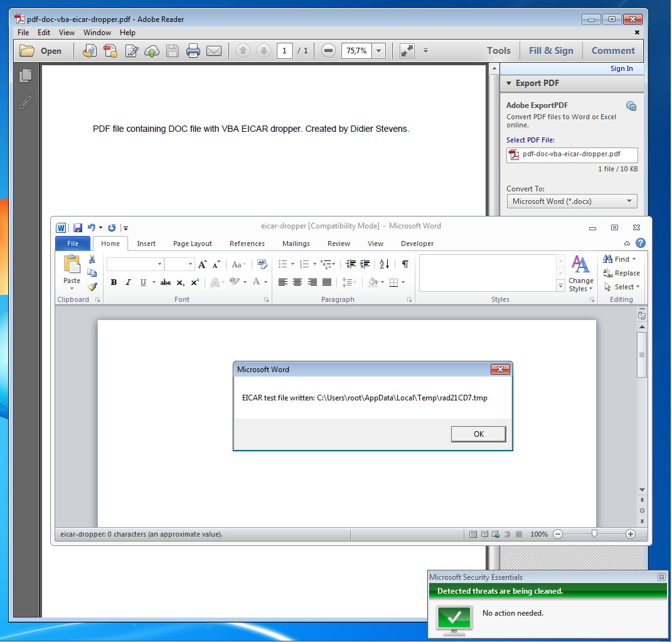The image size is (672, 642).
Task: Toggle Strikethrough formatting in Word
Action: tap(166, 282)
